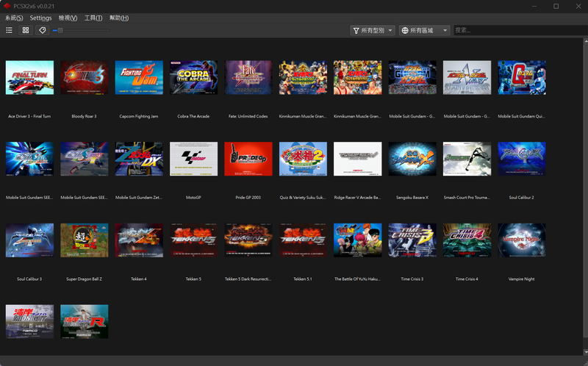Open the 所有型別 type filter dropdown
The image size is (588, 366).
[373, 30]
